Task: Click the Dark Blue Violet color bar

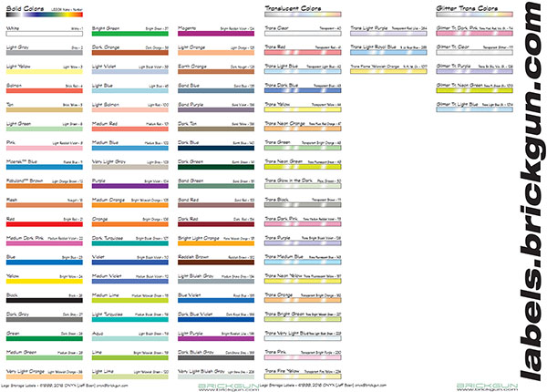Action: coord(216,319)
